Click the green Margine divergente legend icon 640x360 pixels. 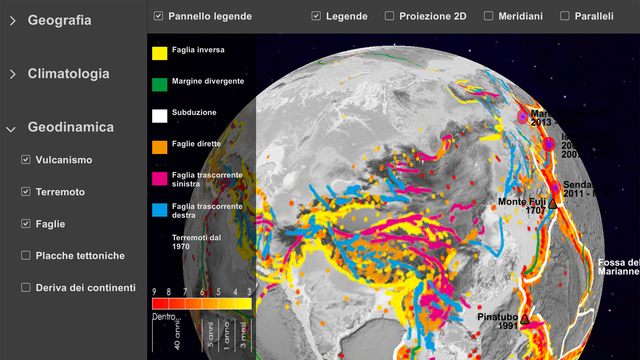(160, 84)
